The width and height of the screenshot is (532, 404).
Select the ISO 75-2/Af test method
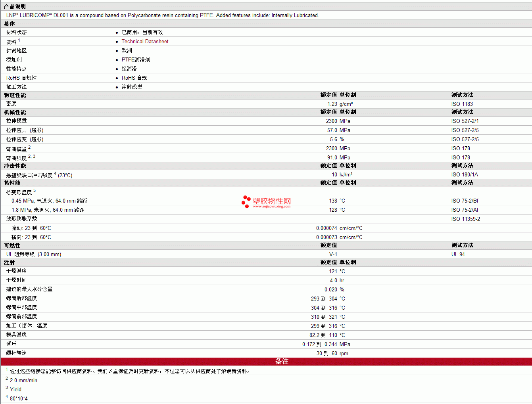465,210
